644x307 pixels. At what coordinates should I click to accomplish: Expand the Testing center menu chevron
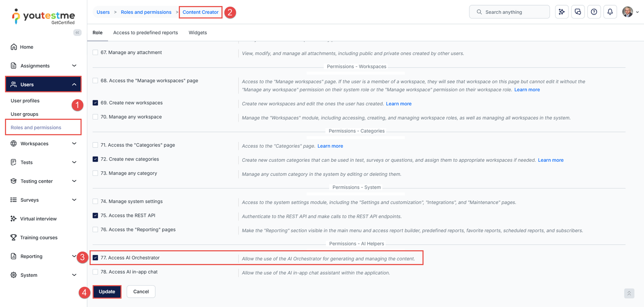point(74,181)
